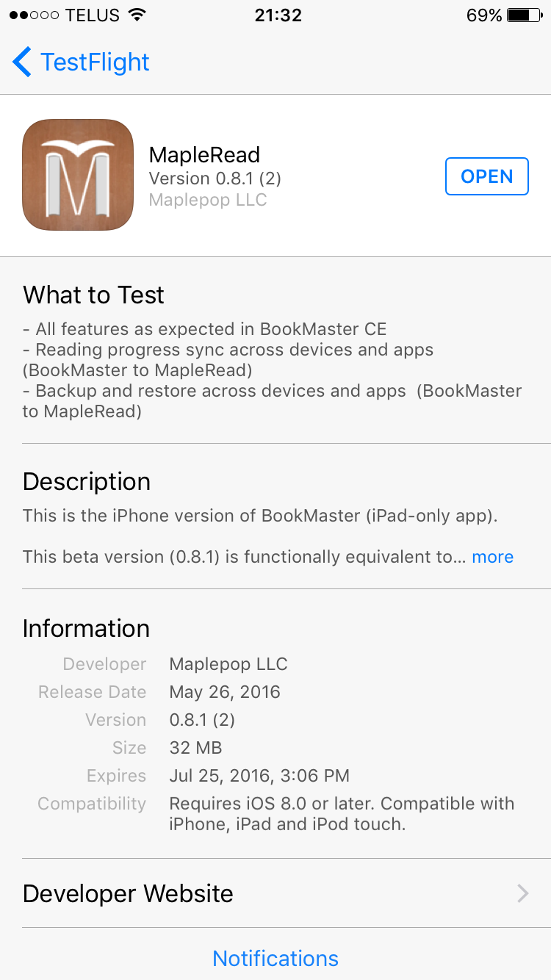Tap the MapleRead app title
551x980 pixels.
(x=205, y=155)
